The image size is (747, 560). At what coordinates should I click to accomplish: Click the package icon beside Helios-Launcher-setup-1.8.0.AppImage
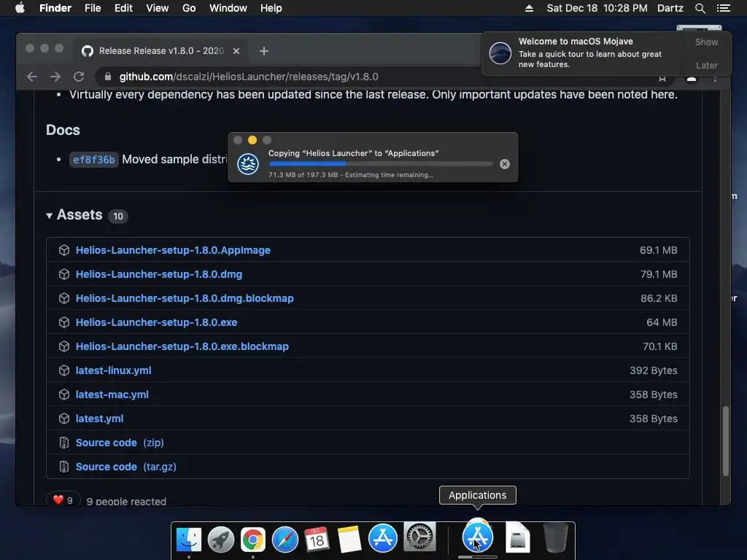[64, 250]
